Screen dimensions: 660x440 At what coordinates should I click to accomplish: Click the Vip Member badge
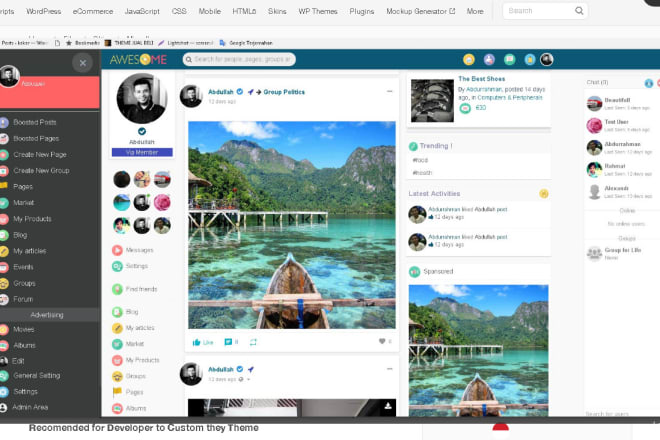(x=142, y=152)
